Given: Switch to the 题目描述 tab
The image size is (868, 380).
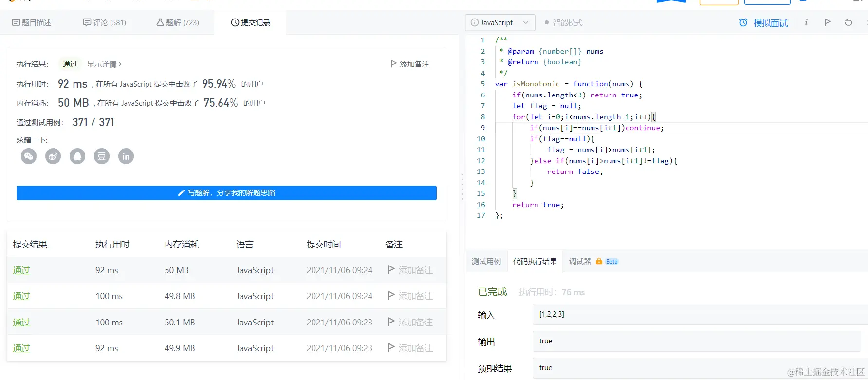Looking at the screenshot, I should 32,22.
